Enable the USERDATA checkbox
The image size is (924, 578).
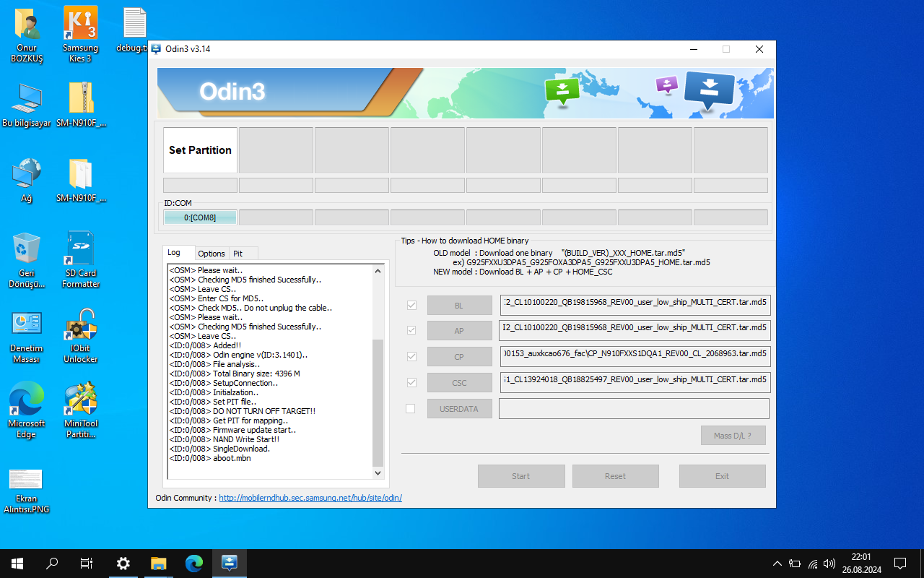point(411,408)
